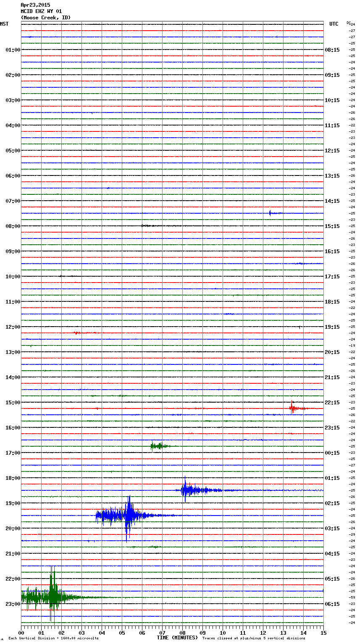
Task: Select the 23:00 MST row label
Action: click(13, 604)
